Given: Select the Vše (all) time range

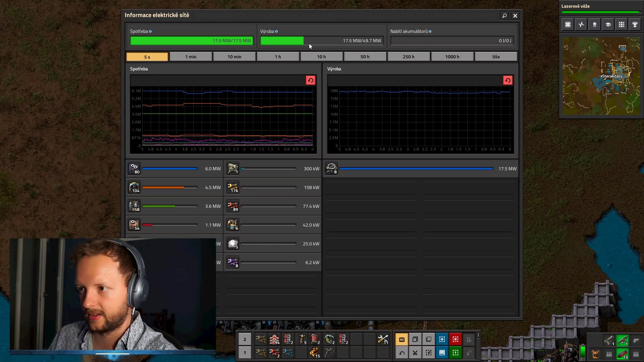Looking at the screenshot, I should [496, 57].
